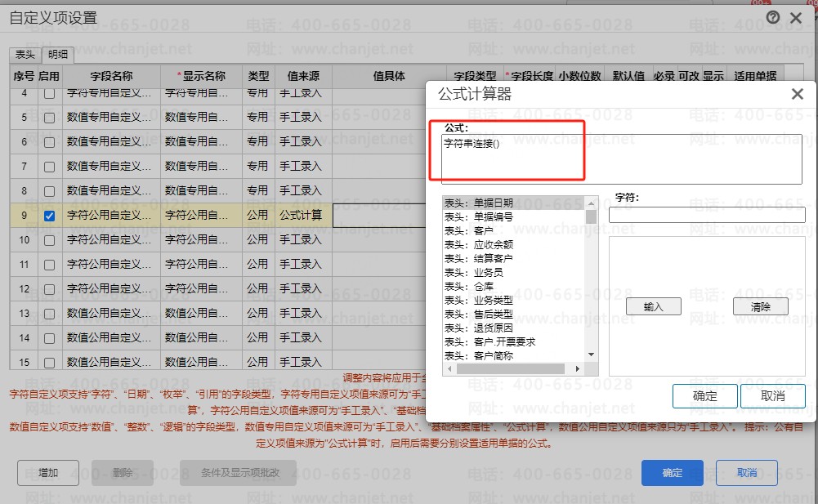This screenshot has width=818, height=504.
Task: Close the 自定义项设置 dialog
Action: [796, 18]
